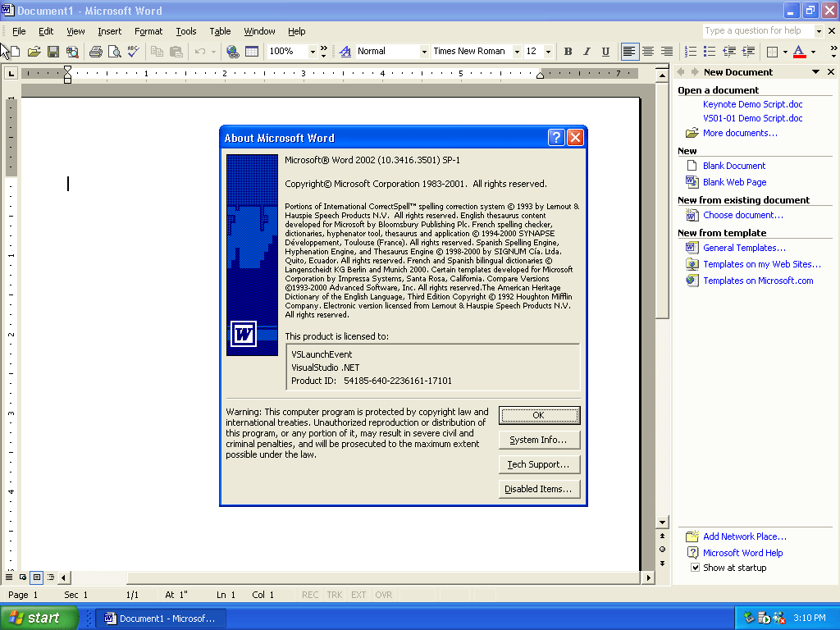Image resolution: width=840 pixels, height=630 pixels.
Task: Click the Spelling and Grammar check icon
Action: (x=133, y=52)
